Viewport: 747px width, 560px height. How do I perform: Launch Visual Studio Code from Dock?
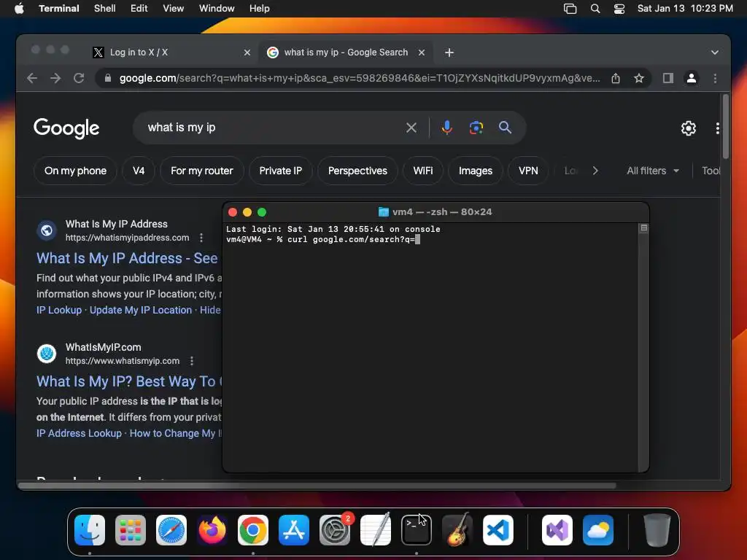point(498,530)
